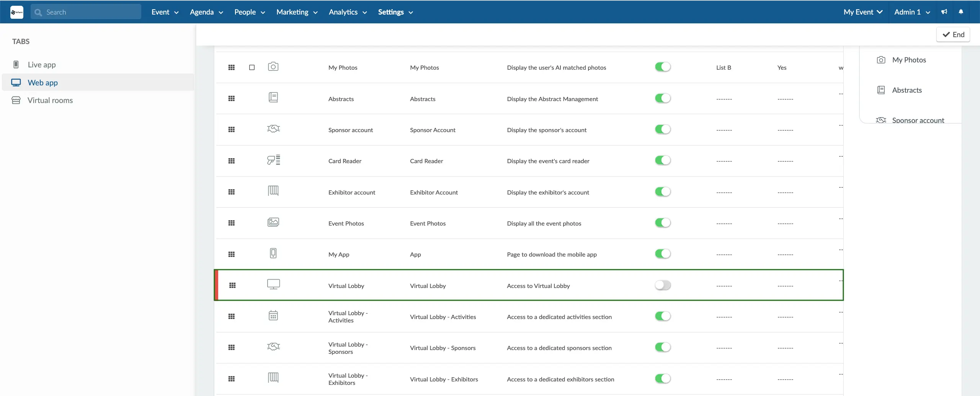This screenshot has height=396, width=980.
Task: Open the Virtual rooms tab
Action: pyautogui.click(x=50, y=100)
